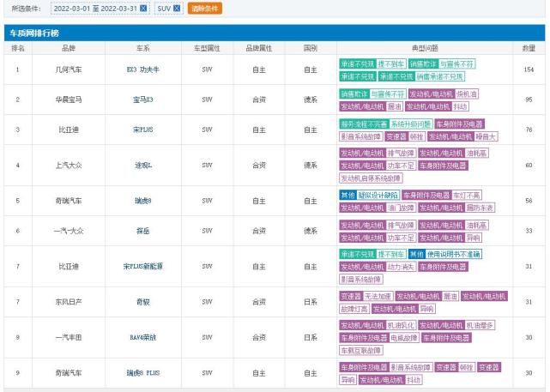Open the 途观L series link
Viewport: 550px width, 392px height.
pos(143,166)
